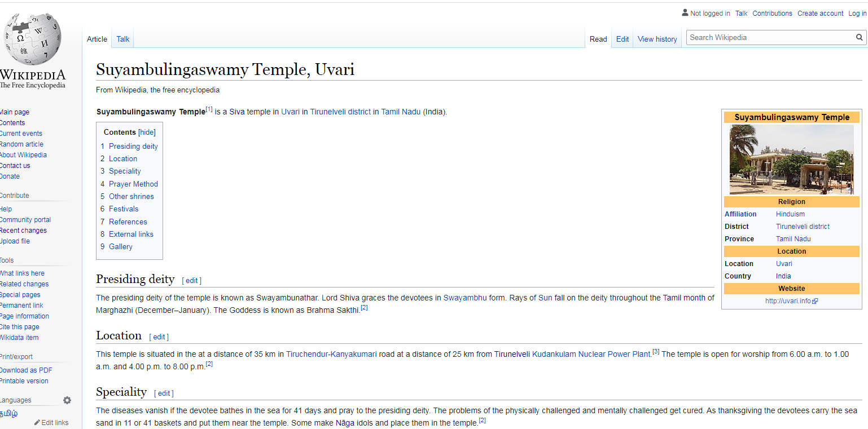Edit the Presiding deity section
Image resolution: width=868 pixels, height=429 pixels.
coord(192,281)
